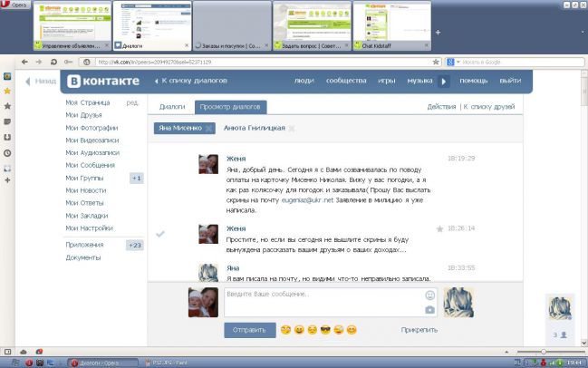Screen dimensions: 588x368
Task: Expand the music player arrow in header
Action: coord(444,81)
